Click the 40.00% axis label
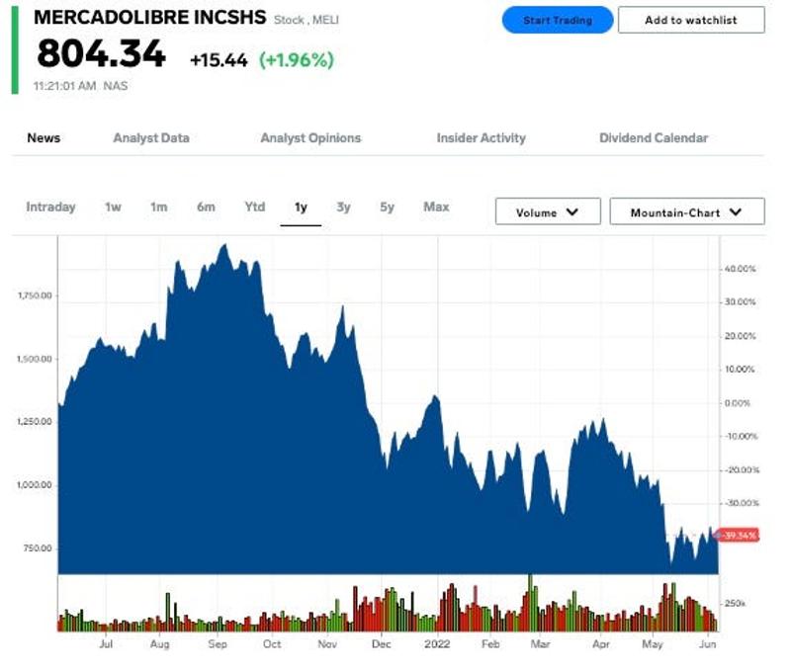 740,269
